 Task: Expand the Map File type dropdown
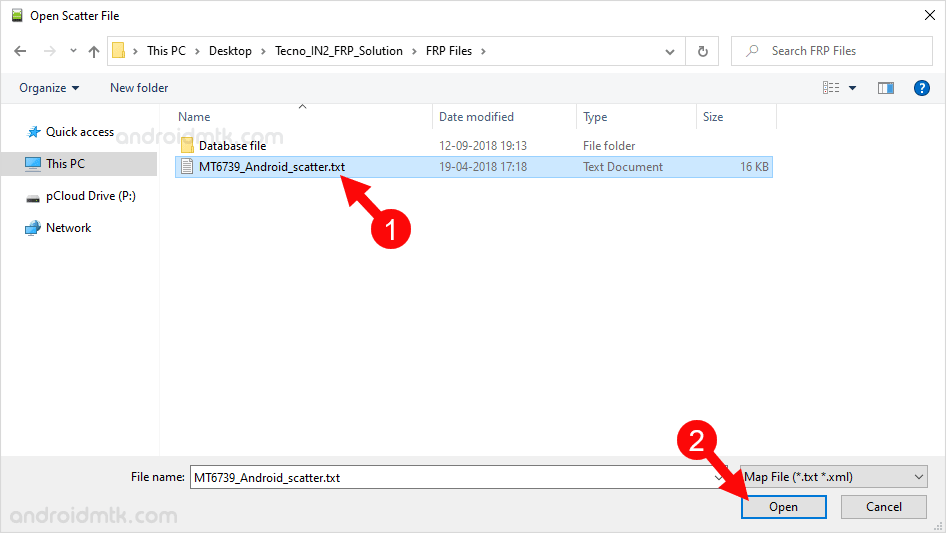tap(919, 478)
